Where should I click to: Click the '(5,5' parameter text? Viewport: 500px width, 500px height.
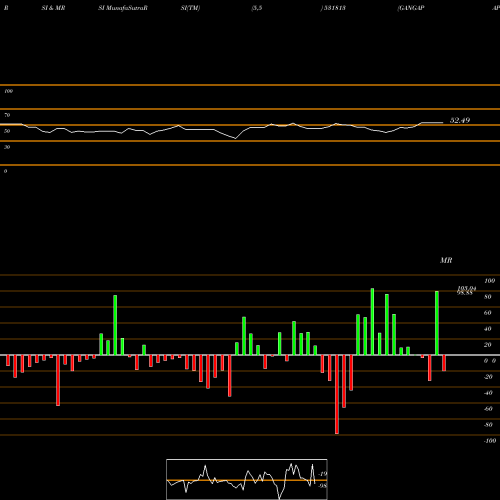(x=257, y=8)
